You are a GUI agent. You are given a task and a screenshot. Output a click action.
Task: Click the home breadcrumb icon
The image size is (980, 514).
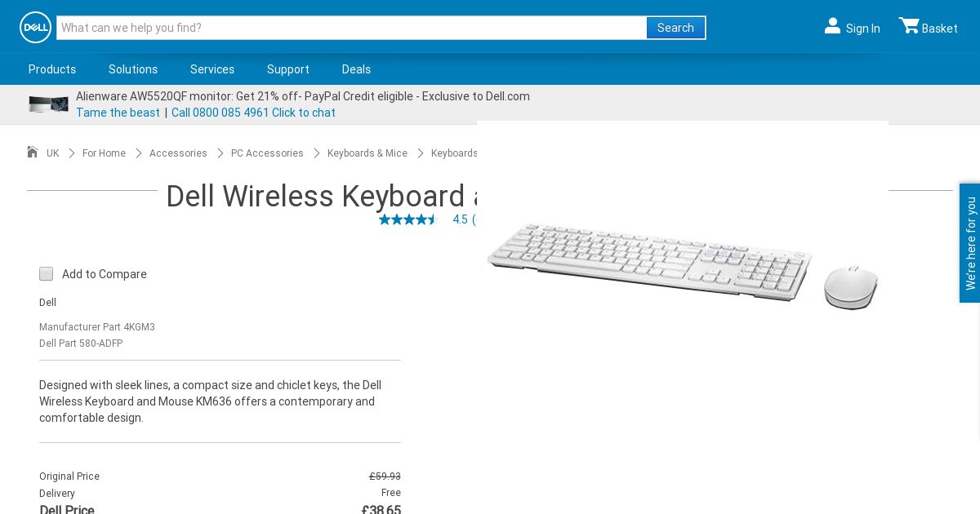[33, 153]
